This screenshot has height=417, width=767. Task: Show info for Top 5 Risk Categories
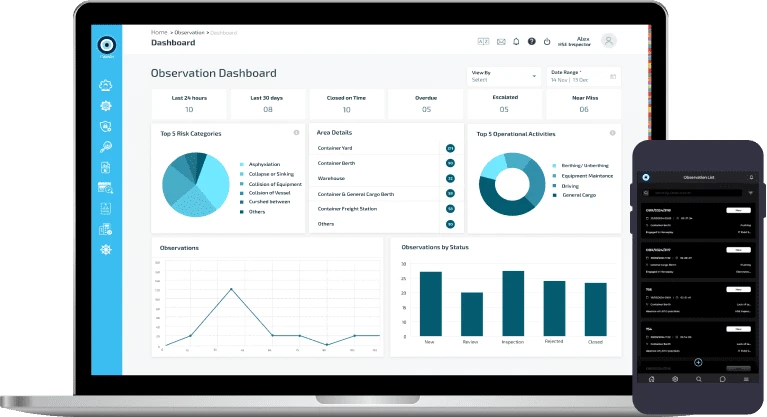(296, 133)
